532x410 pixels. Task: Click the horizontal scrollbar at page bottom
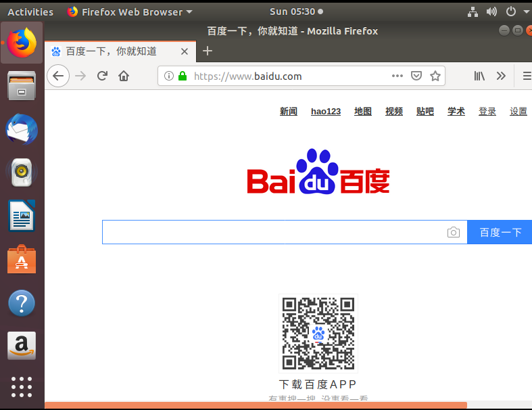tap(256, 405)
